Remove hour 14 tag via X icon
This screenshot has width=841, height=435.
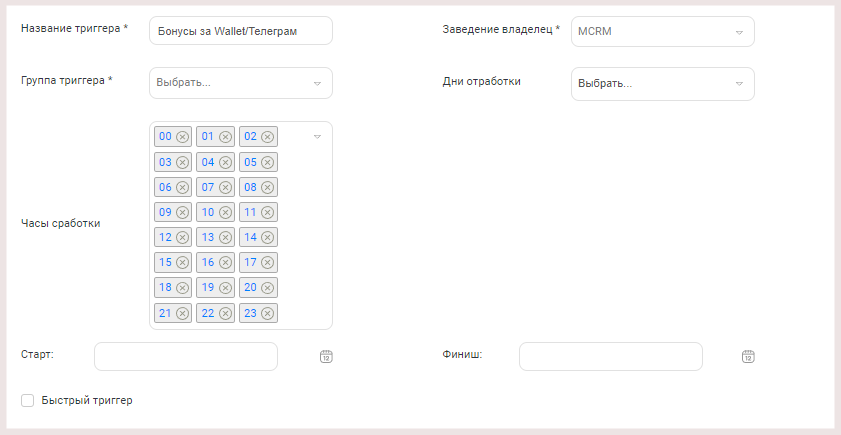click(268, 238)
